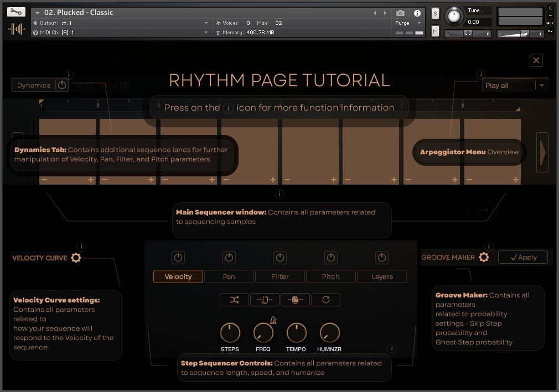Click the camera snapshot icon
The image size is (559, 392).
coord(400,13)
